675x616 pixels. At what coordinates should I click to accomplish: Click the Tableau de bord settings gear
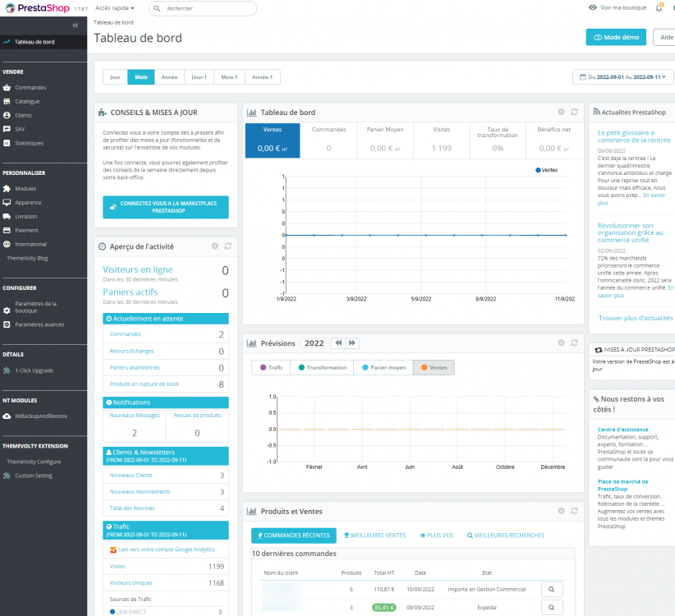(x=561, y=112)
